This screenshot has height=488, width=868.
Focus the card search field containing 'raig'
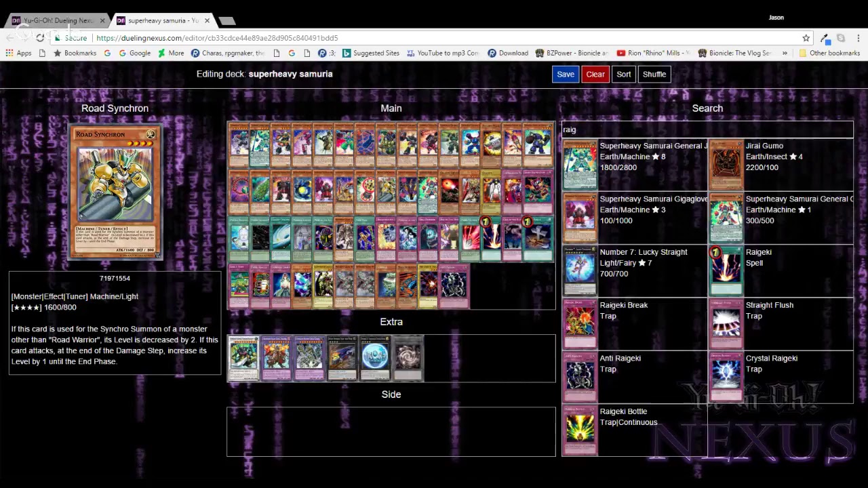707,129
